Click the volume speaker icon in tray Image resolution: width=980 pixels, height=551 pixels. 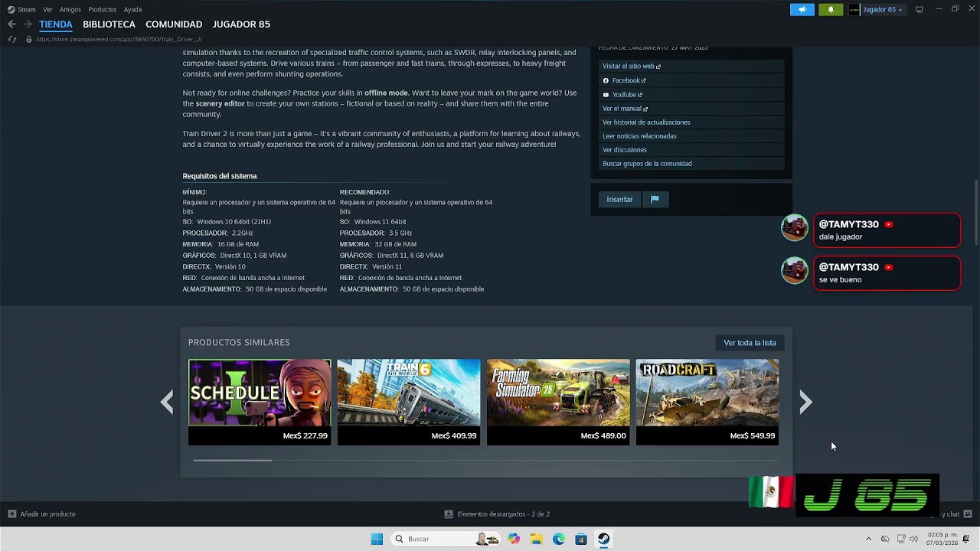pos(913,539)
